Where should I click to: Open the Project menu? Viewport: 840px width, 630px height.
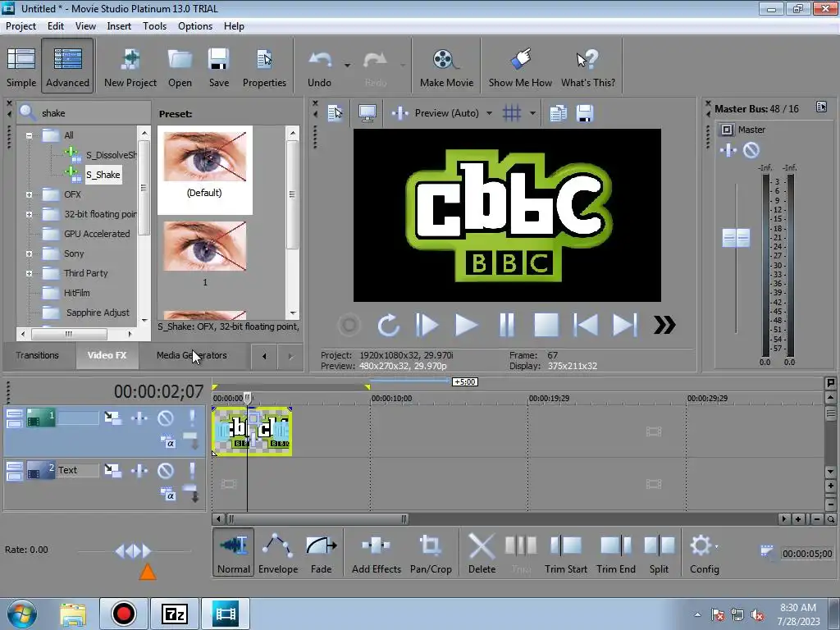pos(21,25)
